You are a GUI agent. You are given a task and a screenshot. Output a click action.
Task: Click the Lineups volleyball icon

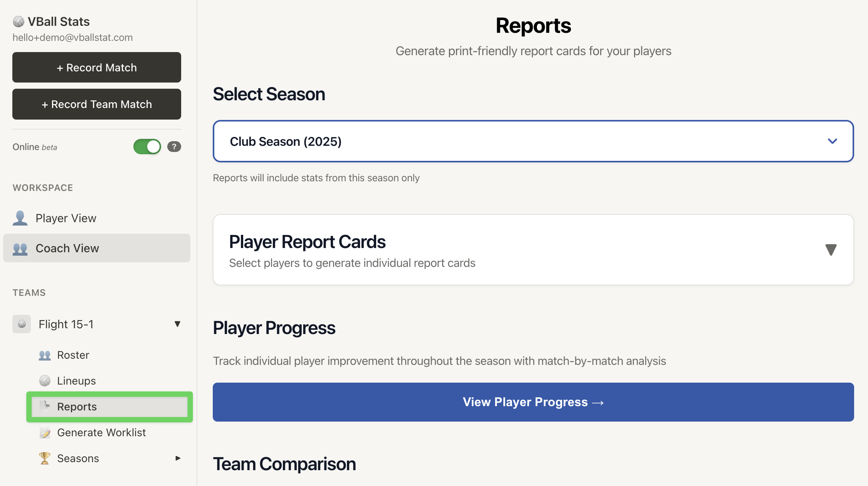tap(45, 380)
